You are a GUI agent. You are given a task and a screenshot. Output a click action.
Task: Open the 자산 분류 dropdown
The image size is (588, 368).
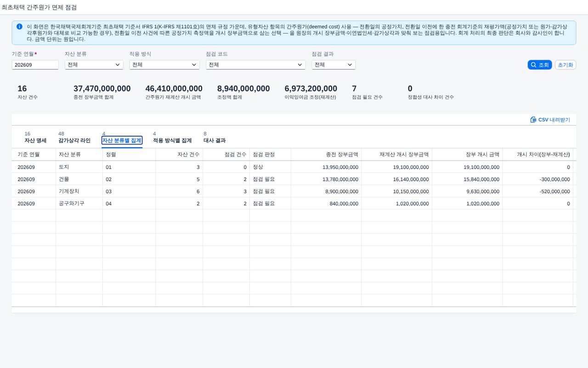click(94, 65)
